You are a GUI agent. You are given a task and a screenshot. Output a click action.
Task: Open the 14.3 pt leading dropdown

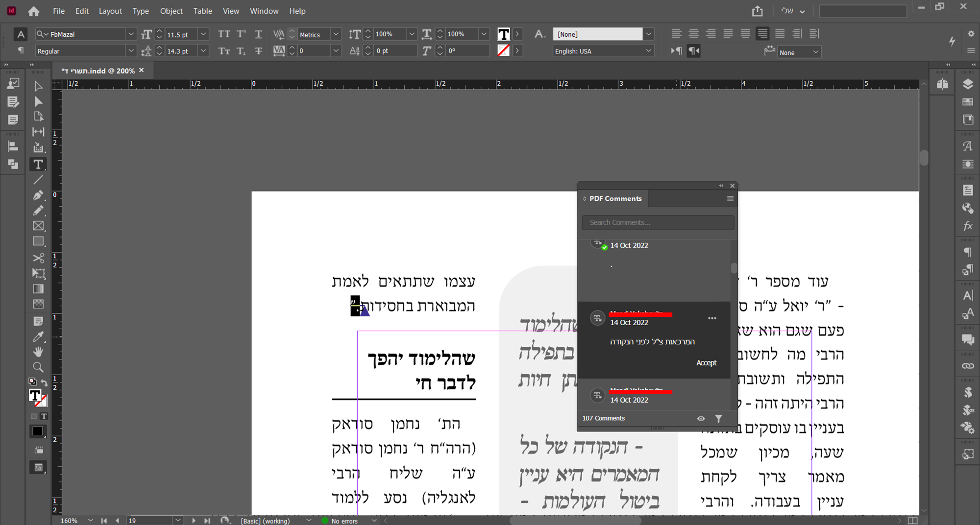click(203, 51)
